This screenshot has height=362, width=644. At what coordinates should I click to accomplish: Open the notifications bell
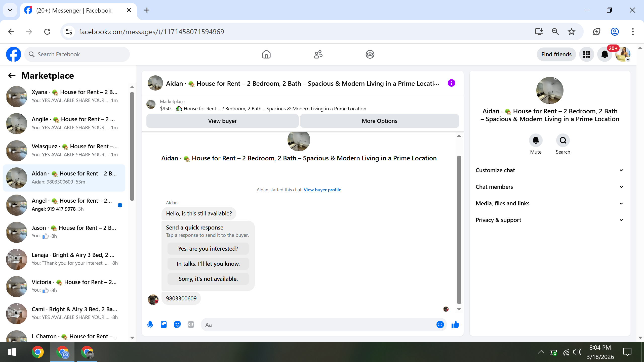pyautogui.click(x=605, y=54)
